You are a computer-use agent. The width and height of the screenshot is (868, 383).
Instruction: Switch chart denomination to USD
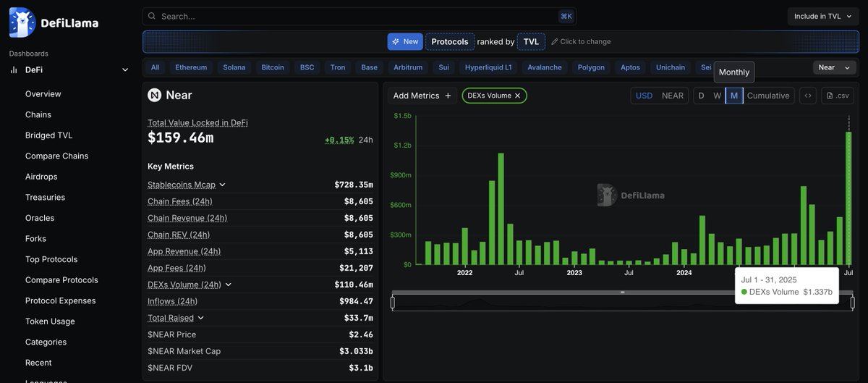pyautogui.click(x=644, y=96)
